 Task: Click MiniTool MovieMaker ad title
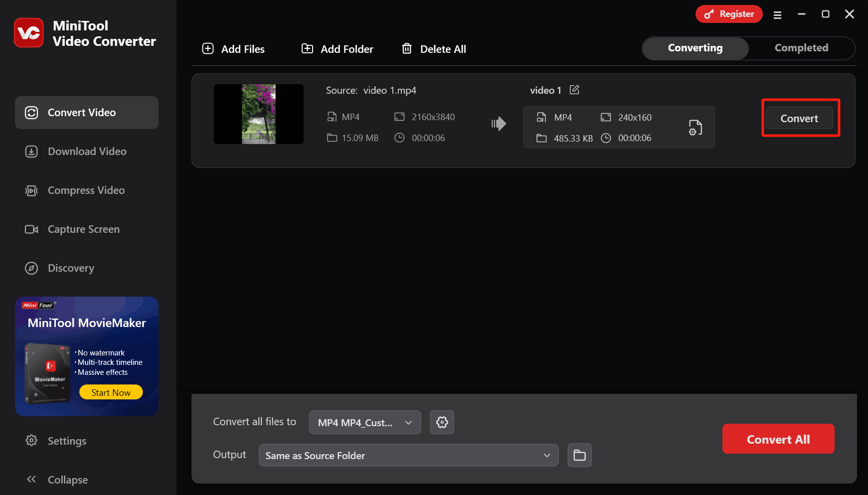pyautogui.click(x=87, y=323)
